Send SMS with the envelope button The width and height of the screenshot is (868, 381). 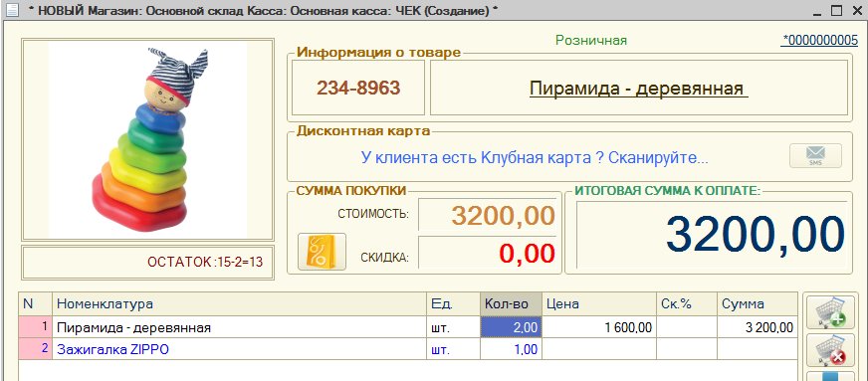point(815,155)
